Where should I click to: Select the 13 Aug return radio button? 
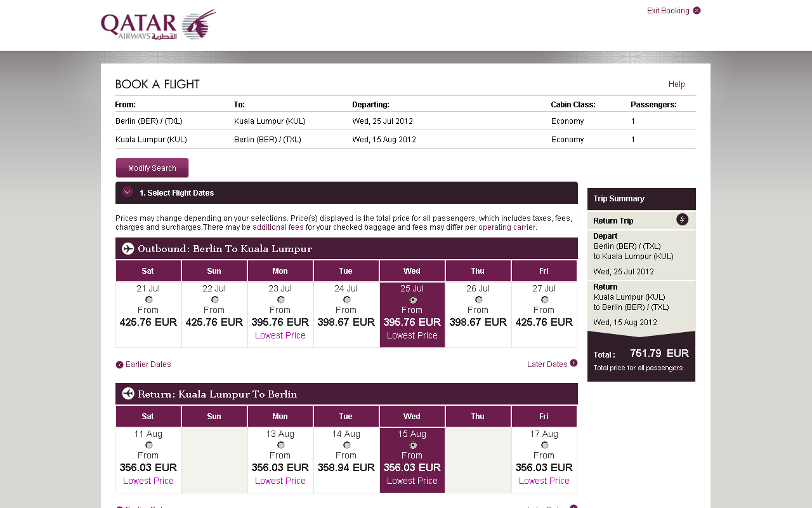tap(280, 445)
